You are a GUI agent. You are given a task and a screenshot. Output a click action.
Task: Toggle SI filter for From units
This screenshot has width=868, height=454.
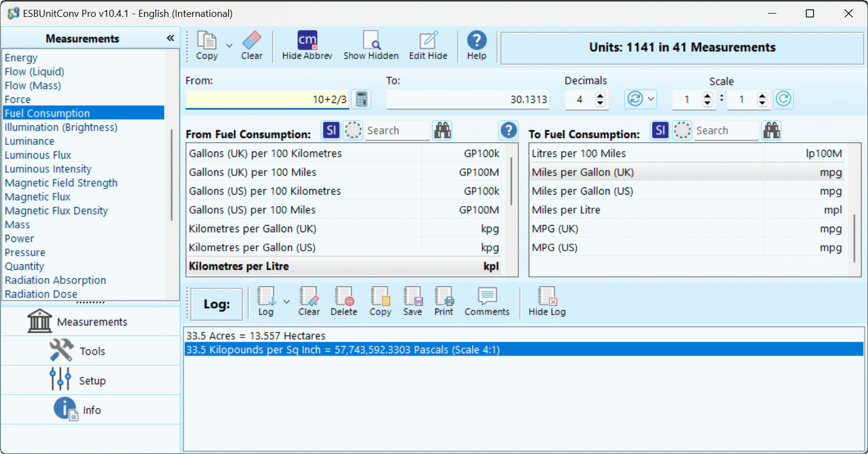(x=331, y=130)
